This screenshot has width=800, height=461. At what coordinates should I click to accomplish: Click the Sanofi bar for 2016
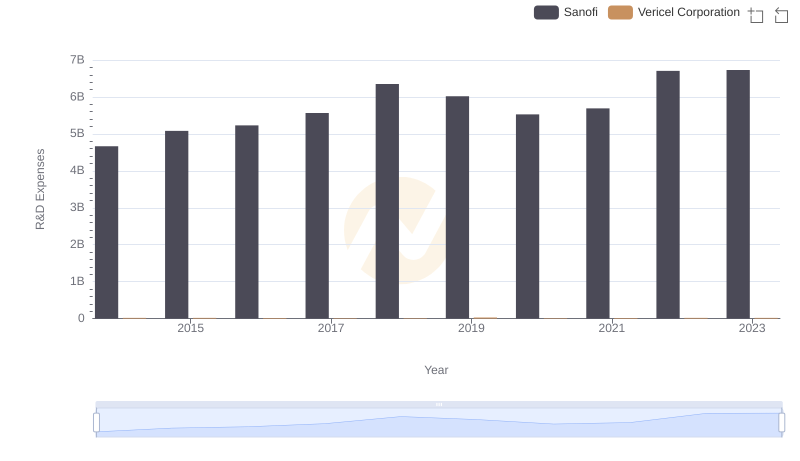pos(247,222)
